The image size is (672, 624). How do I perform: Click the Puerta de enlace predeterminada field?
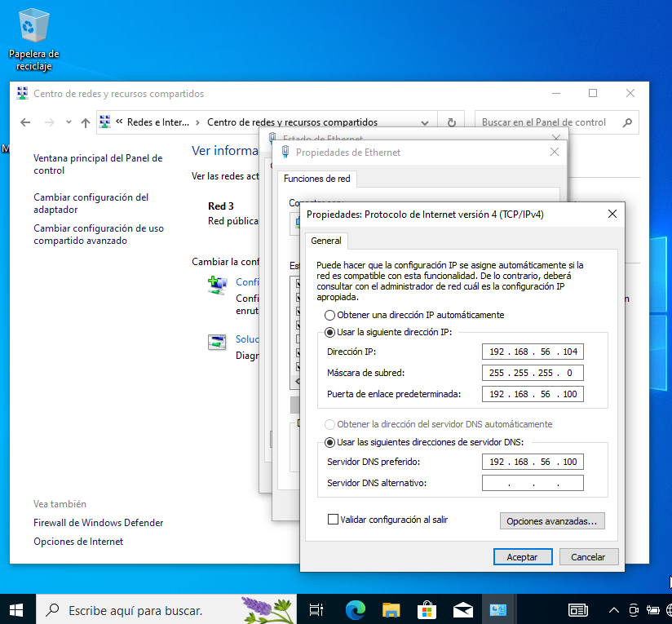[533, 394]
